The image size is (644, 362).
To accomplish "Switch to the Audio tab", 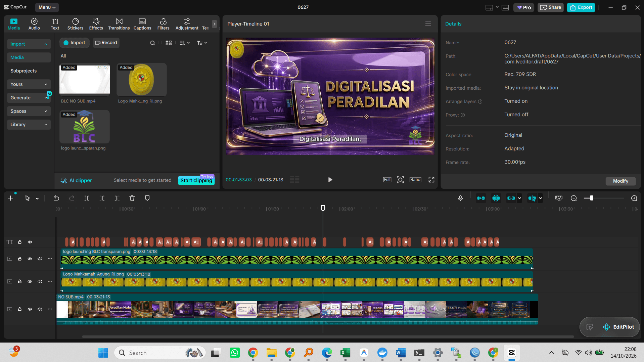I will 34,24.
